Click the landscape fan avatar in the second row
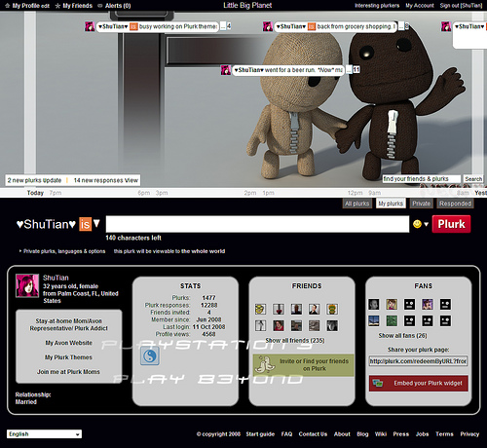 [x=374, y=320]
